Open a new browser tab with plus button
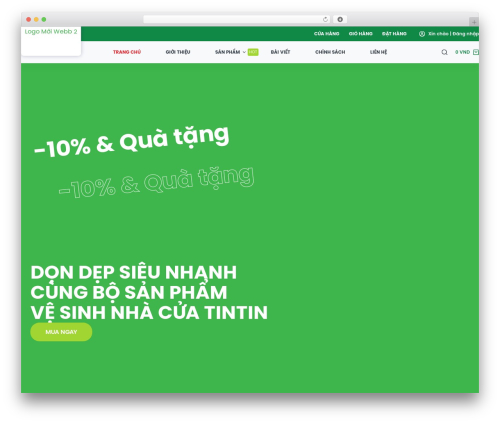Image resolution: width=500 pixels, height=423 pixels. click(x=474, y=22)
